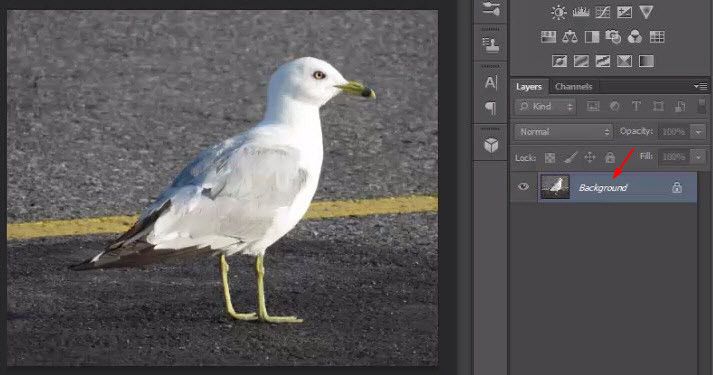Add a Threshold adjustment layer
Screen dimensions: 713x375
tap(603, 61)
